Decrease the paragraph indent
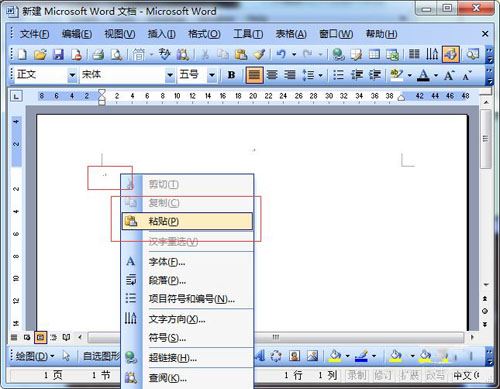This screenshot has height=389, width=500. point(357,75)
